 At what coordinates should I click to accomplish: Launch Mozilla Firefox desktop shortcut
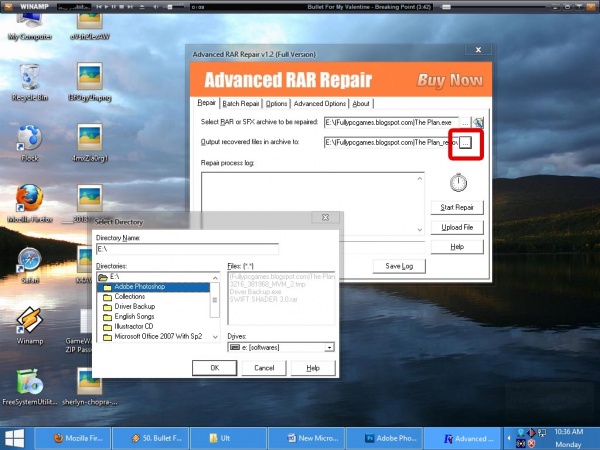tap(30, 204)
